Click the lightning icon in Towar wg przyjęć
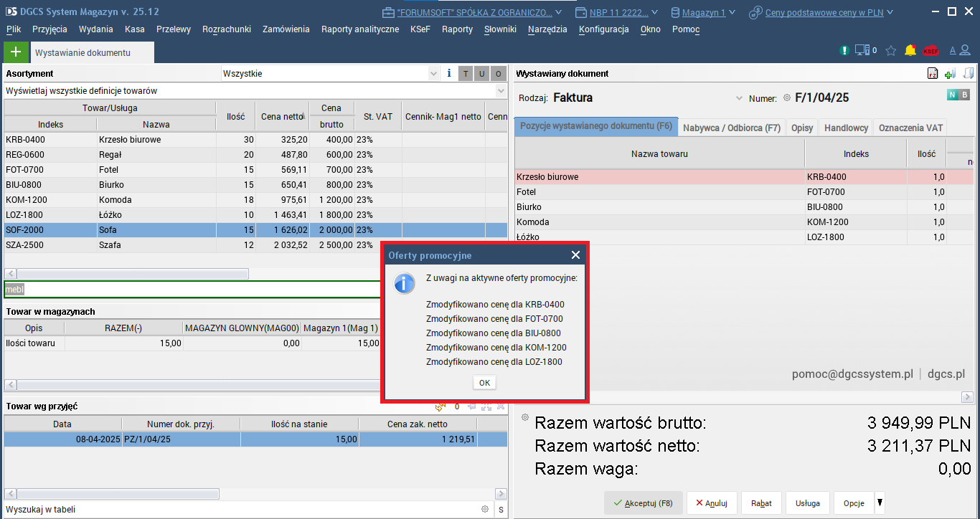 coord(440,406)
